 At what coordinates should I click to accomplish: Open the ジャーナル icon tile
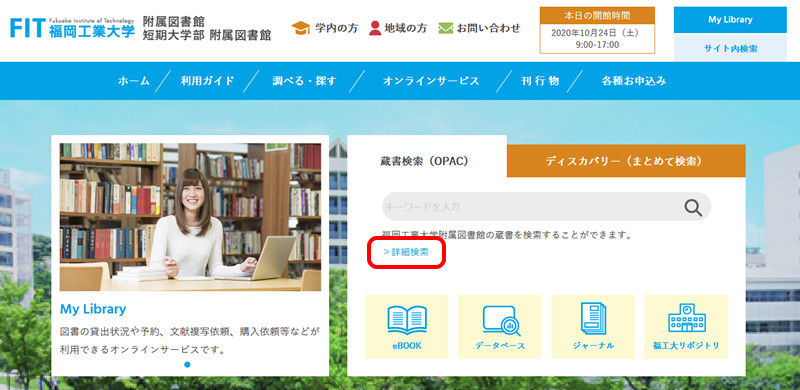593,327
